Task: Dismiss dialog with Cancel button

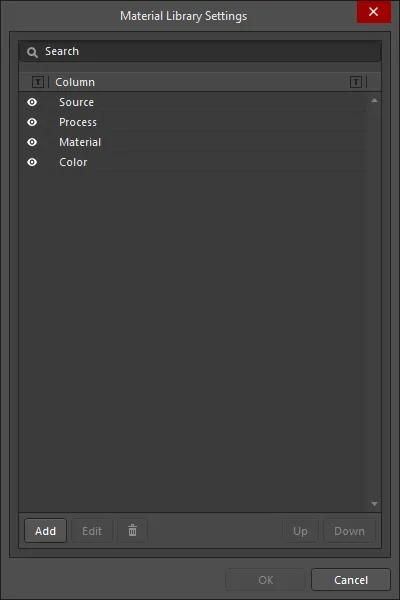Action: pos(351,580)
